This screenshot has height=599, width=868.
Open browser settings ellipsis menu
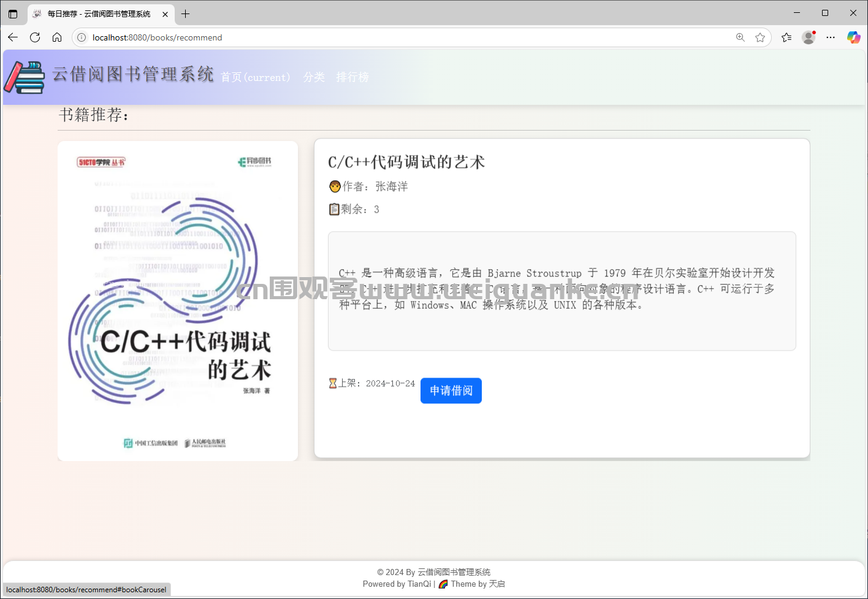tap(831, 37)
